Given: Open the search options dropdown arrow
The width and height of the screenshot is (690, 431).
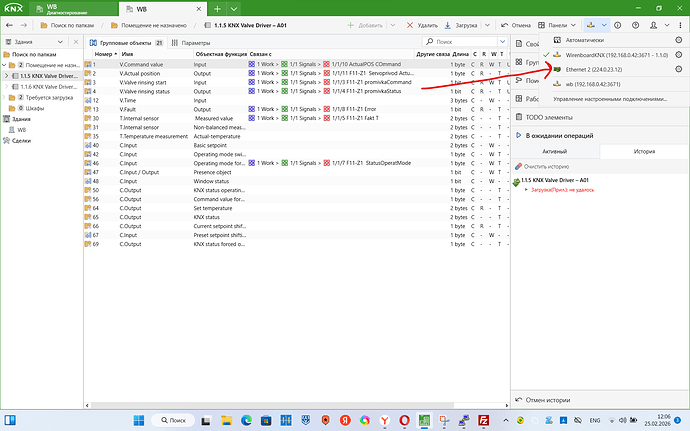Looking at the screenshot, I should [503, 42].
